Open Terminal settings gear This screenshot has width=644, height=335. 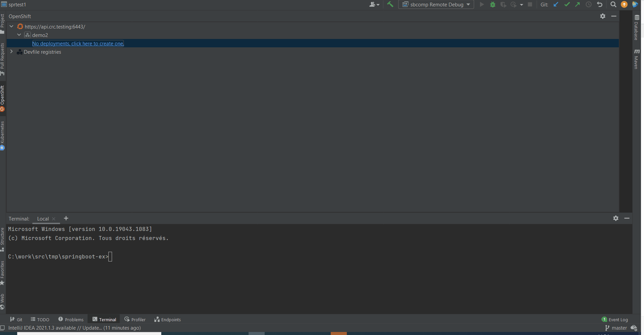point(616,218)
